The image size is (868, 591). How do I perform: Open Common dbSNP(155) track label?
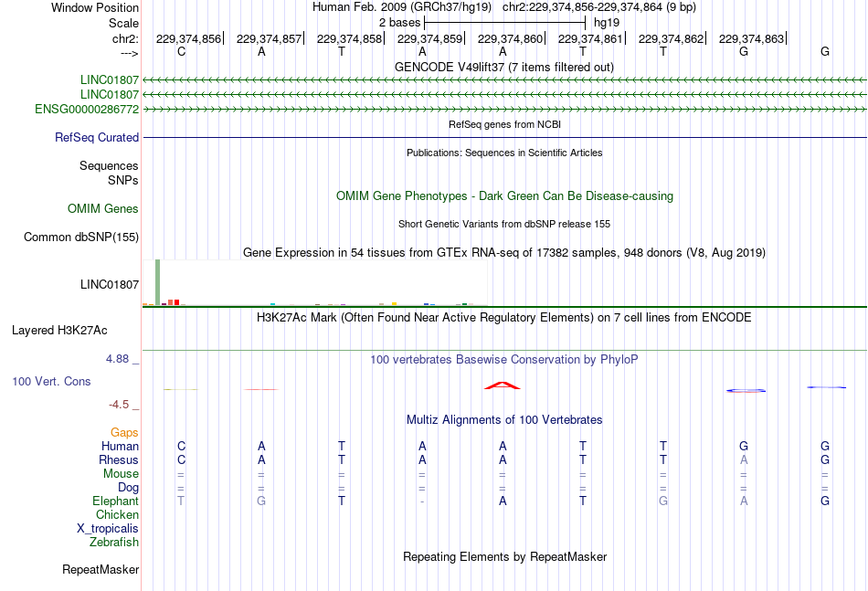click(81, 237)
